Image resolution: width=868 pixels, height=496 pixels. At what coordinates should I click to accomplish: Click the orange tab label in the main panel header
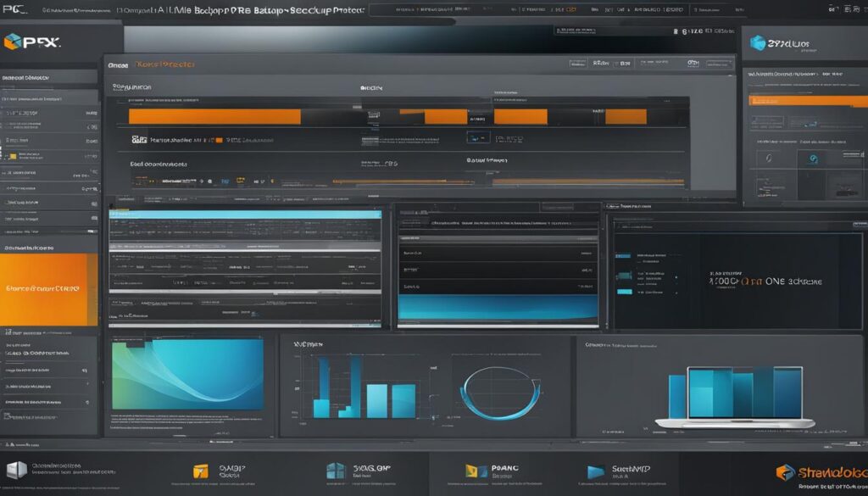click(x=165, y=64)
